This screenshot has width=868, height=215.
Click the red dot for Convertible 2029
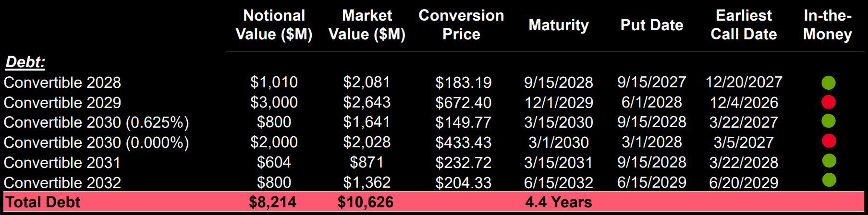[828, 102]
